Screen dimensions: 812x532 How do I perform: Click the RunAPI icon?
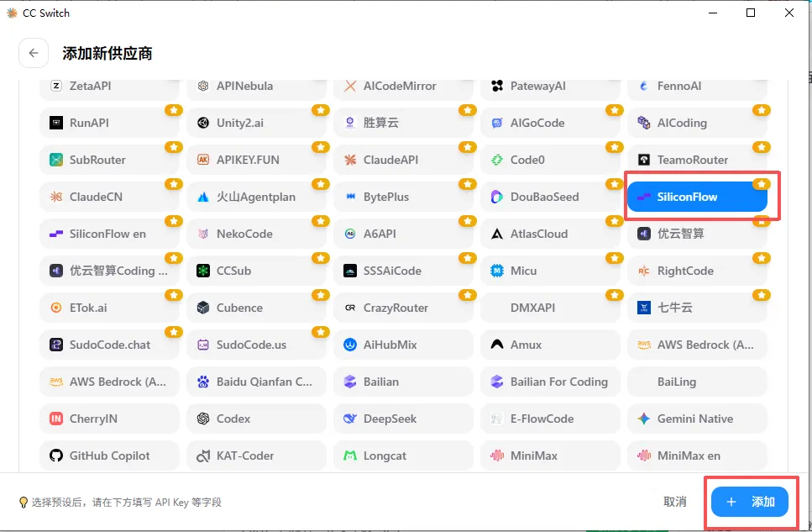[56, 123]
